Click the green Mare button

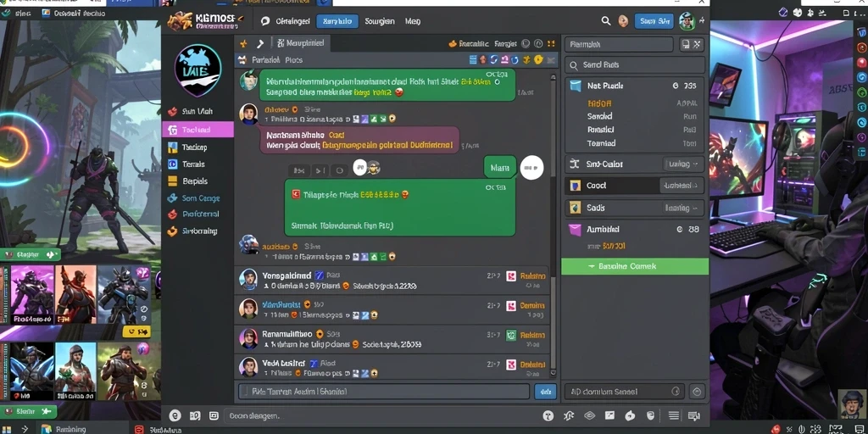(x=500, y=167)
